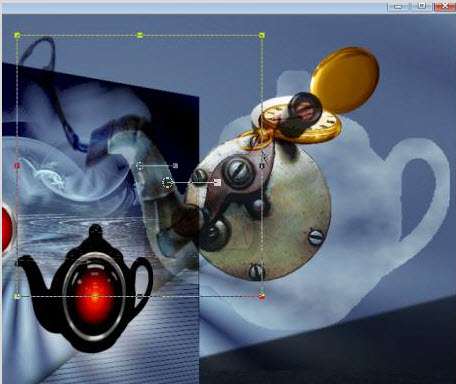Click the red sphere at the left edge
456x384 pixels.
pyautogui.click(x=7, y=228)
